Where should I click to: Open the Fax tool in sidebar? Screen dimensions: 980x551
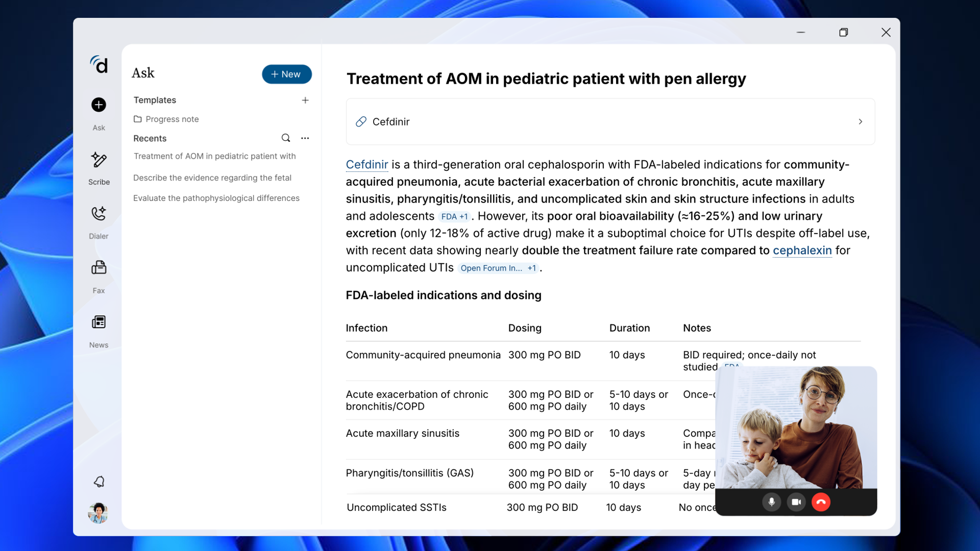click(99, 277)
